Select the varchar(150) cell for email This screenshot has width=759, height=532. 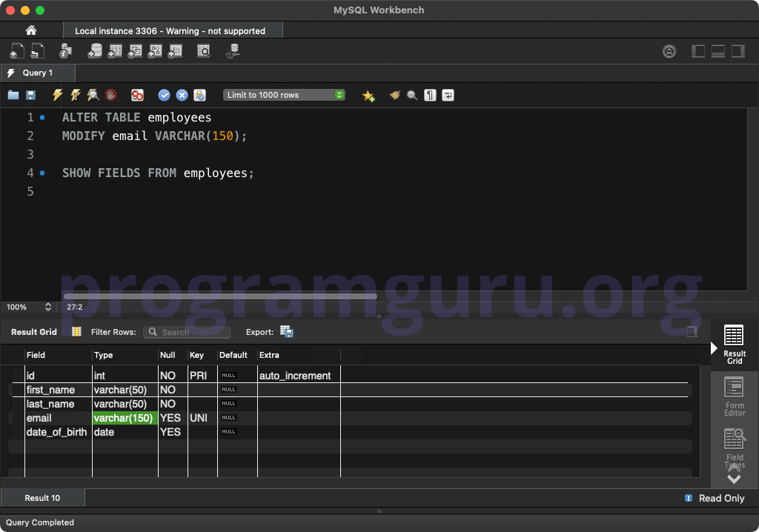coord(125,418)
